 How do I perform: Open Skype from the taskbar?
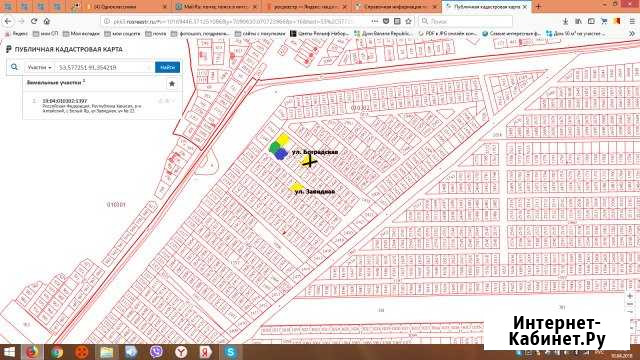[x=231, y=352]
